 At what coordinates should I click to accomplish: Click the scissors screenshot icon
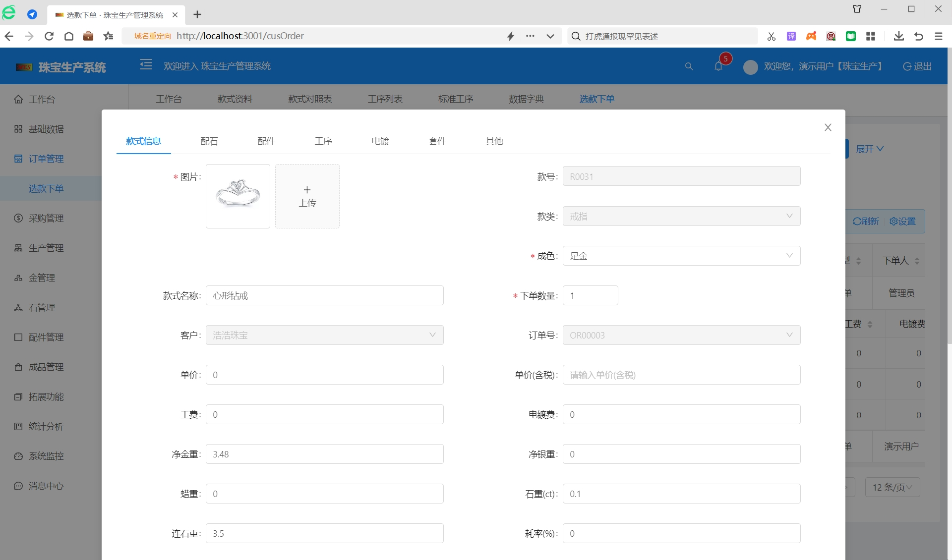coord(771,36)
